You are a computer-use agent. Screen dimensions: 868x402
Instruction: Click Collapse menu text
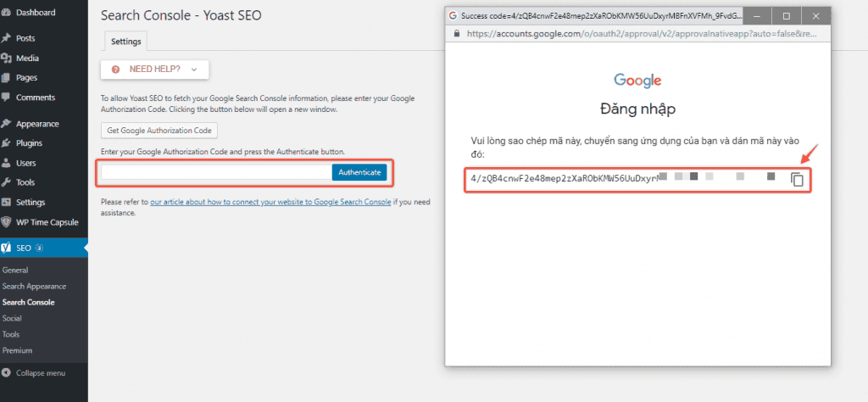click(41, 373)
